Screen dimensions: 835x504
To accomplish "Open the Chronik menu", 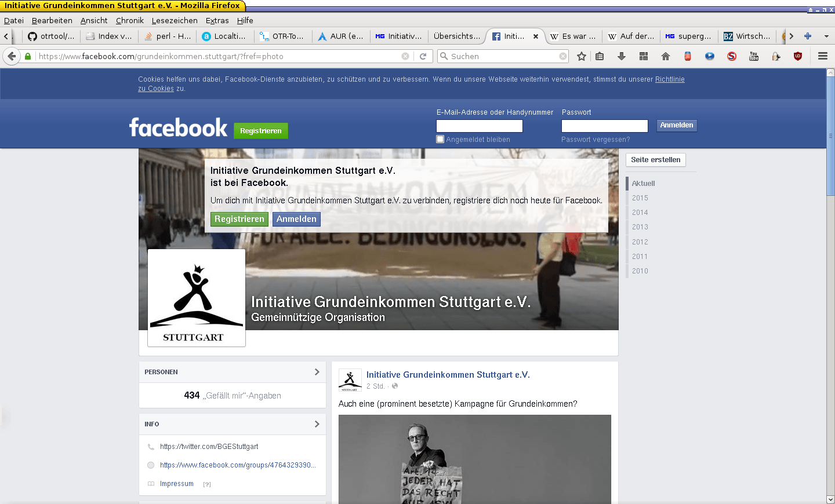I will coord(130,20).
